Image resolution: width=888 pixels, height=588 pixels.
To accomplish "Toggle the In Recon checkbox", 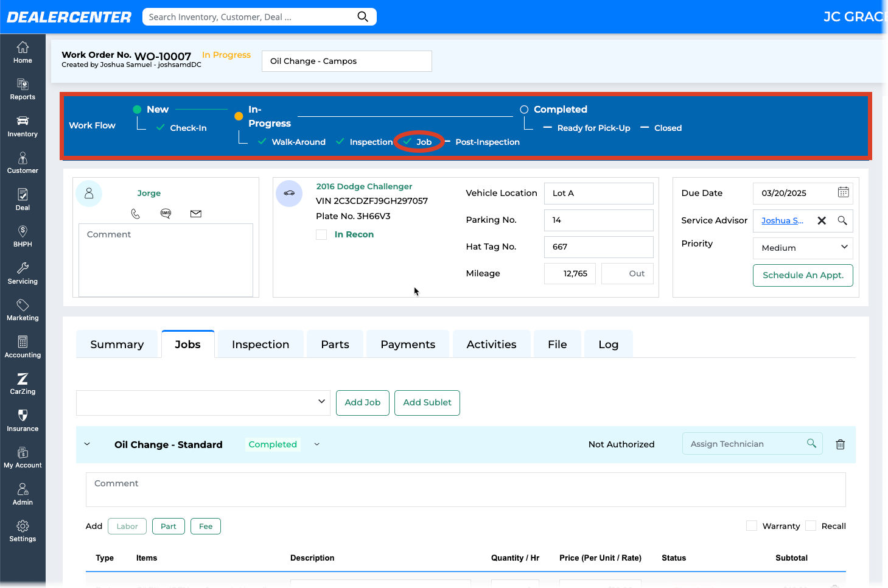I will click(x=321, y=234).
